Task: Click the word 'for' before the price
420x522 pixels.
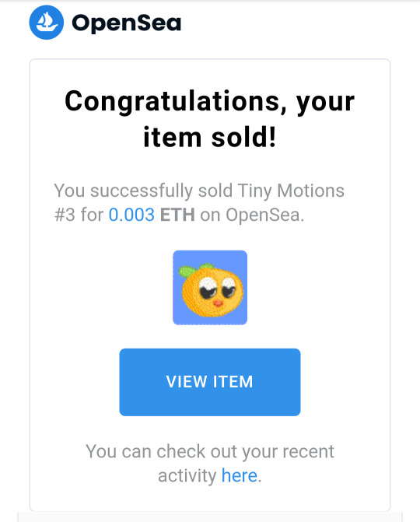Action: pos(93,215)
